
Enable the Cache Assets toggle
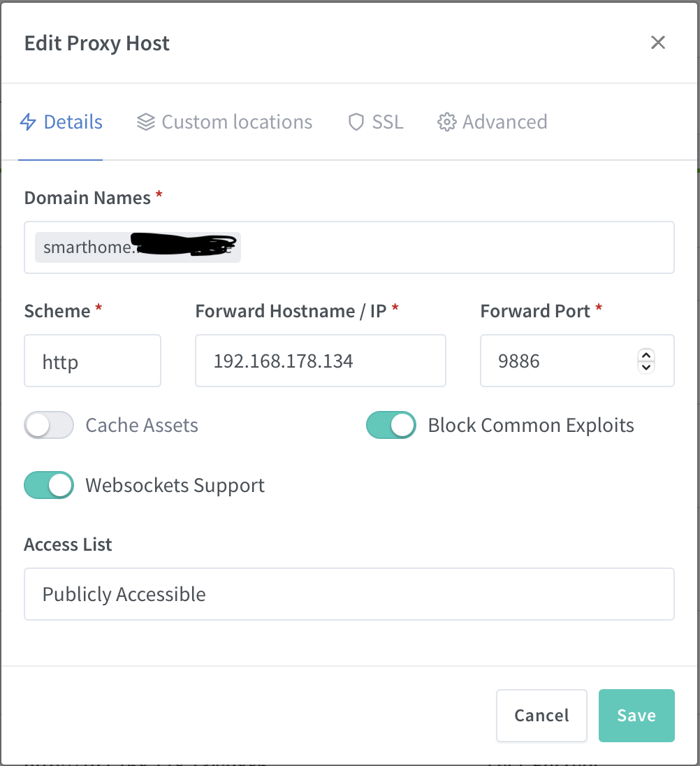coord(49,425)
